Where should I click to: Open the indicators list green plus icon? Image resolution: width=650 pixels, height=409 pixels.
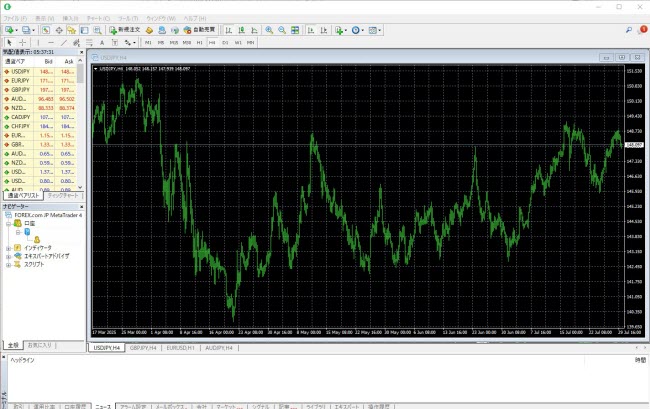339,30
